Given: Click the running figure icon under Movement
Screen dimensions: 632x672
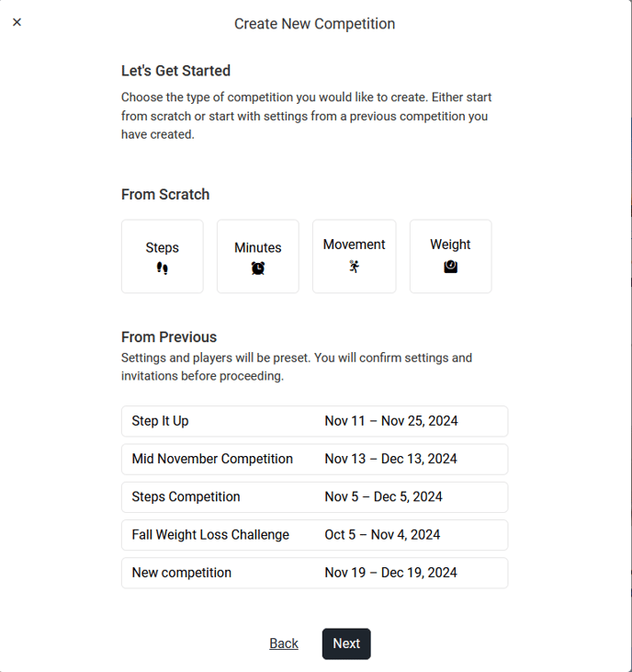Looking at the screenshot, I should [x=355, y=267].
